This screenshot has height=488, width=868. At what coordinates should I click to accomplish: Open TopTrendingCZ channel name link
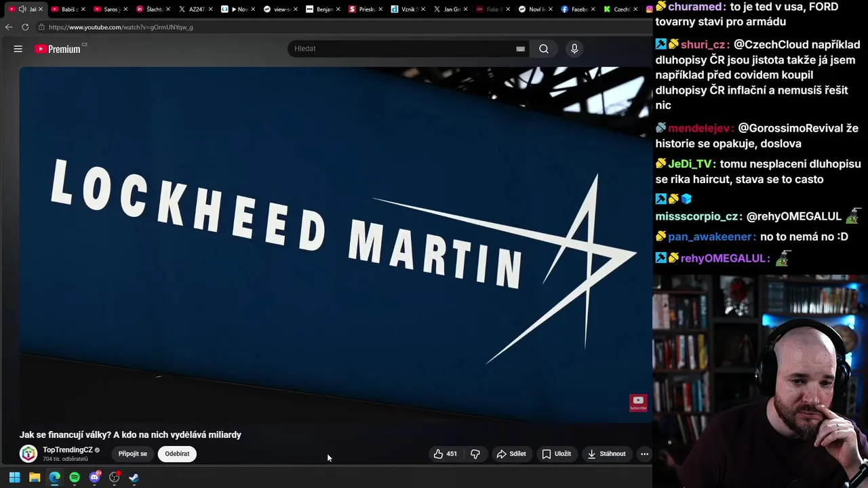pyautogui.click(x=68, y=450)
